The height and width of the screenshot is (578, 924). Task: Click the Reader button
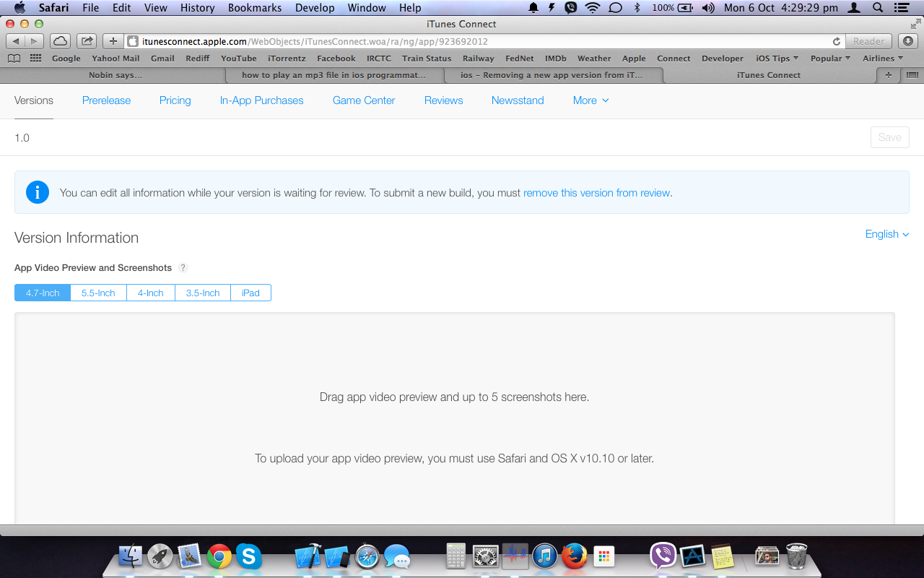pos(868,41)
